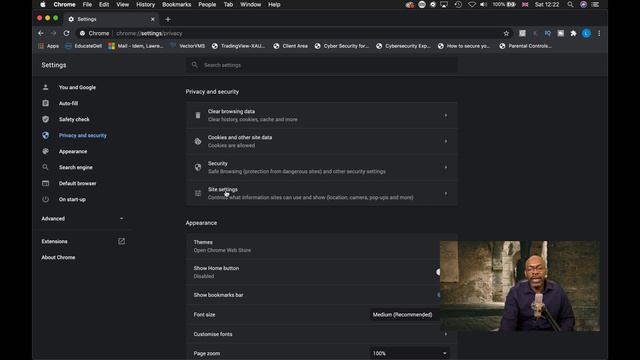The height and width of the screenshot is (360, 640).
Task: Bookmark this page with star icon
Action: pos(506,33)
